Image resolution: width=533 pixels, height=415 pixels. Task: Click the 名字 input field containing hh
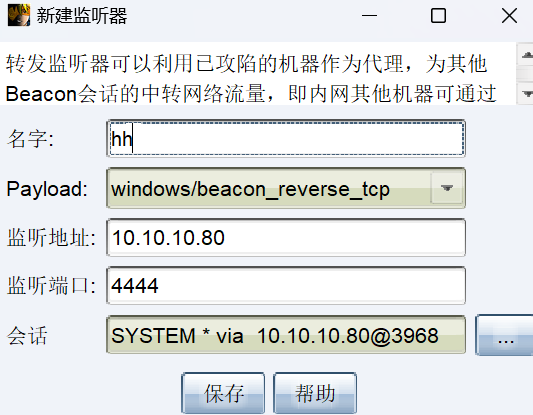tap(286, 138)
